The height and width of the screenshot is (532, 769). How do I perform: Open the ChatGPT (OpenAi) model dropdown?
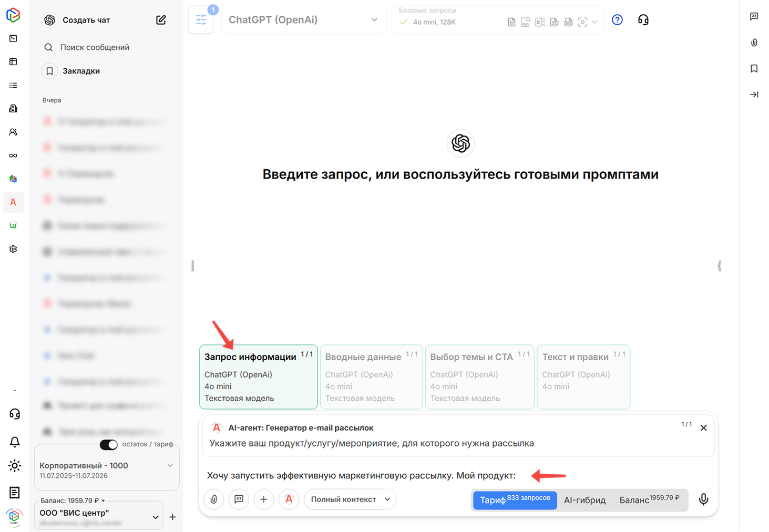(x=304, y=19)
